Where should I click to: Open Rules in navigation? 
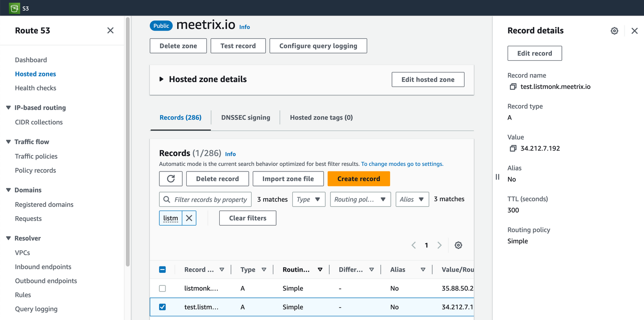(x=23, y=295)
